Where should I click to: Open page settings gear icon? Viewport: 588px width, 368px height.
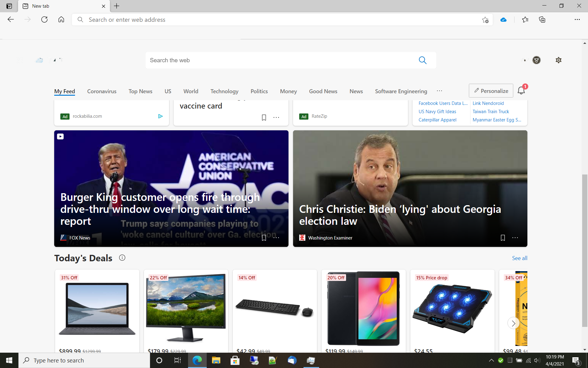[559, 60]
